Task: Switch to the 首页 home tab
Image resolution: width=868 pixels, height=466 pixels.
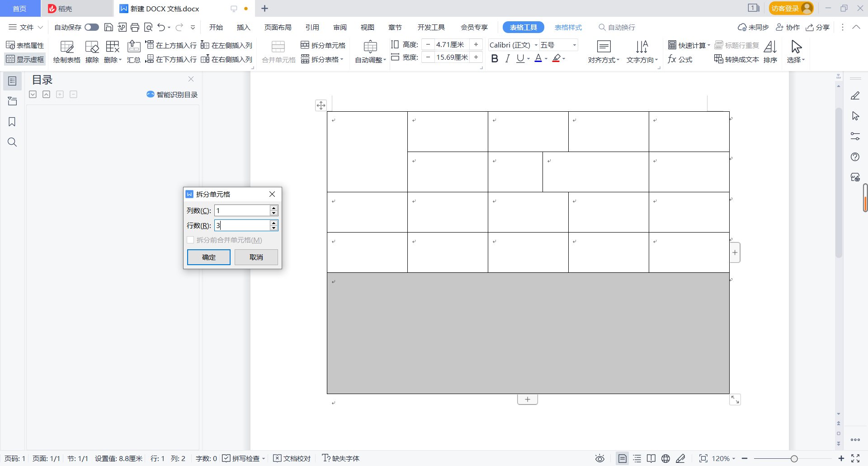Action: 19,9
